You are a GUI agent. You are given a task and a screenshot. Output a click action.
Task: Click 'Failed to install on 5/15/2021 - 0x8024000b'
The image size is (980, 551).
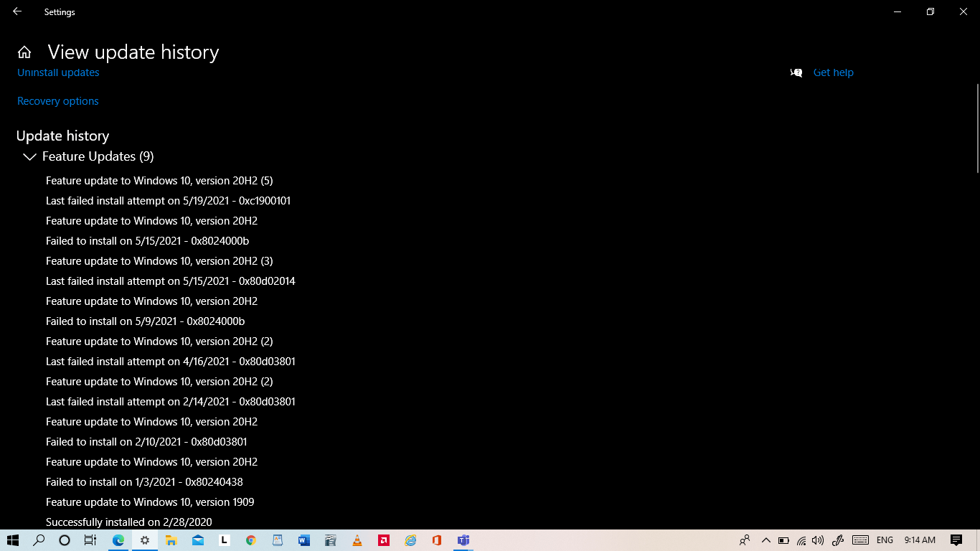pos(148,241)
